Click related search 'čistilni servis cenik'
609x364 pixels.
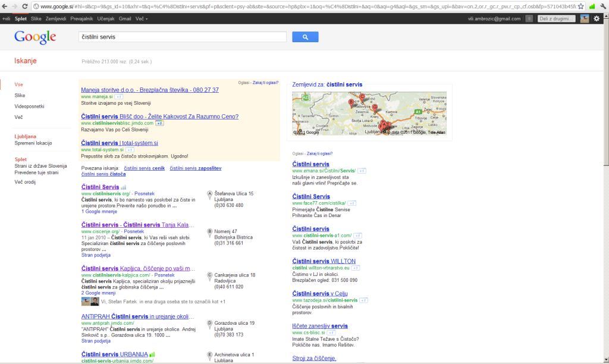tap(144, 168)
